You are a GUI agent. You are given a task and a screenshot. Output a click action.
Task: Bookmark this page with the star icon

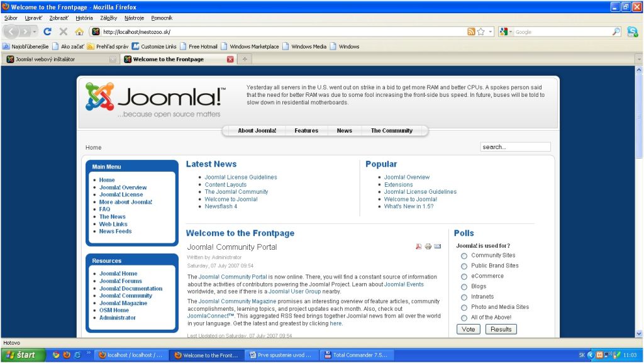click(480, 31)
